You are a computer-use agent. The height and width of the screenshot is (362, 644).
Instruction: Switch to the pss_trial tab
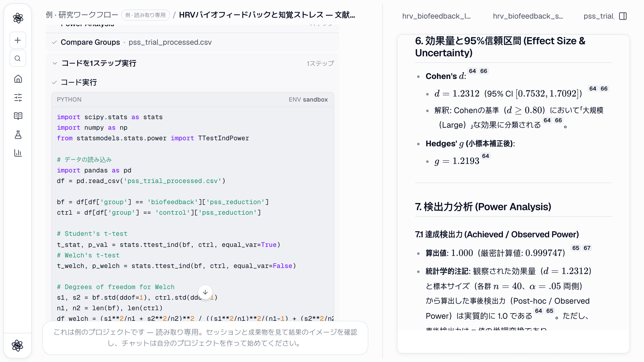pos(599,16)
